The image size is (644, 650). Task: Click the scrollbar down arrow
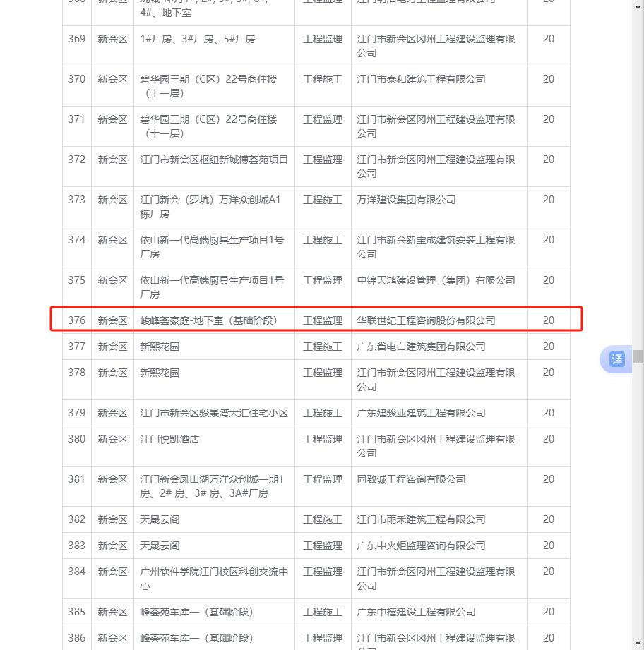pos(638,644)
